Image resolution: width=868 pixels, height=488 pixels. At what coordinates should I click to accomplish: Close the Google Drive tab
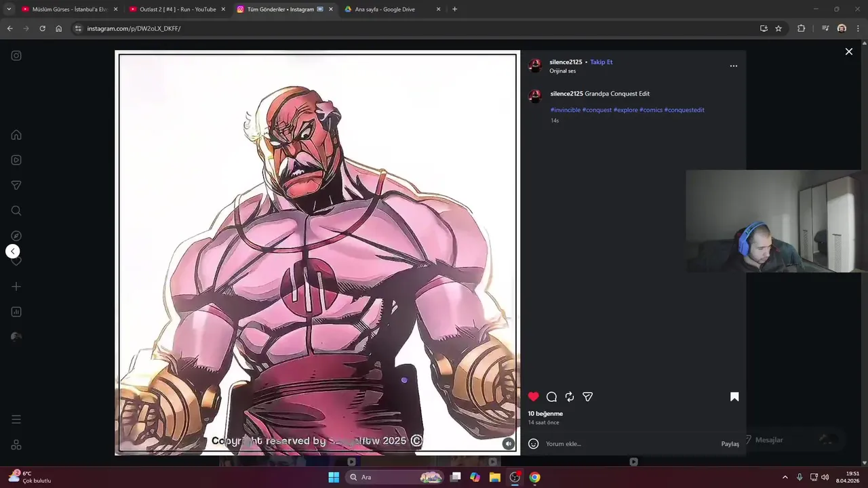(438, 9)
